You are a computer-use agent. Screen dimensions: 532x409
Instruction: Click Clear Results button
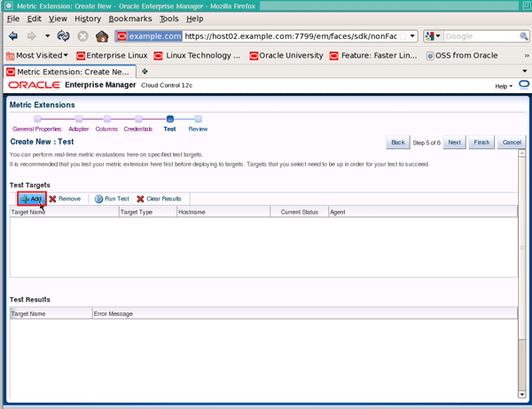(x=159, y=199)
